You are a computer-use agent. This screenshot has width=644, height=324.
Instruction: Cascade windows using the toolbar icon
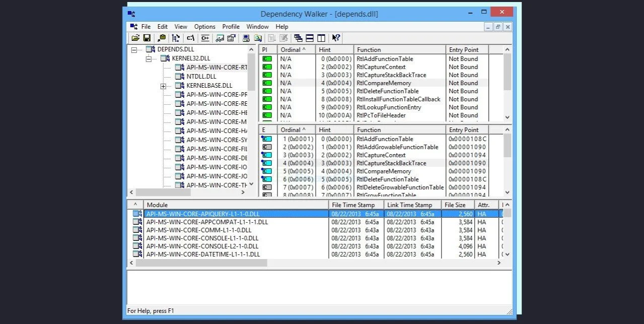click(299, 38)
